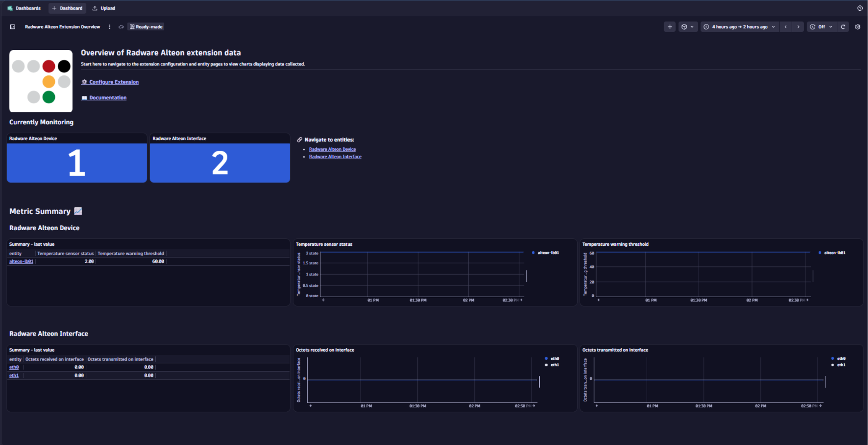Image resolution: width=868 pixels, height=445 pixels.
Task: Click the cloud upload icon beside the title
Action: (121, 26)
